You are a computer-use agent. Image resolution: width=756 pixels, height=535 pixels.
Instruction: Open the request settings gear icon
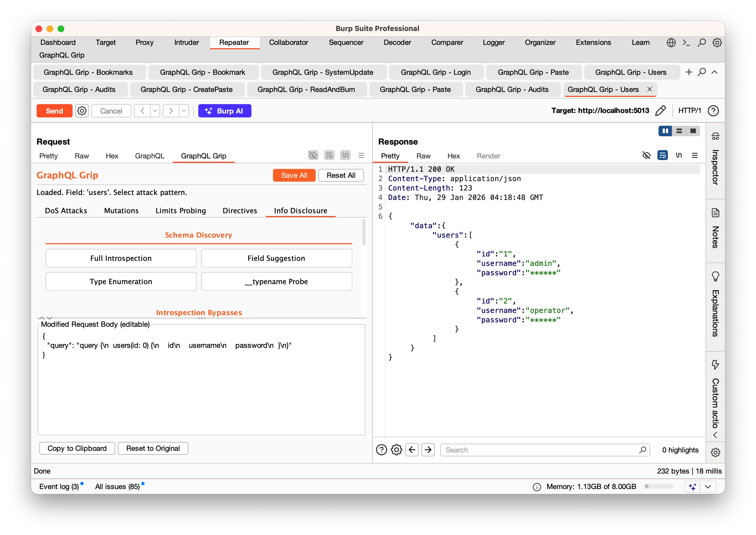(x=82, y=111)
